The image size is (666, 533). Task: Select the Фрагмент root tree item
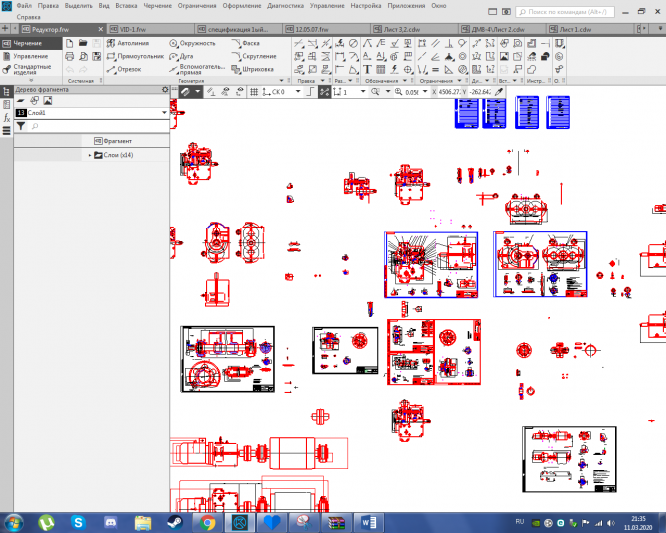tap(113, 141)
